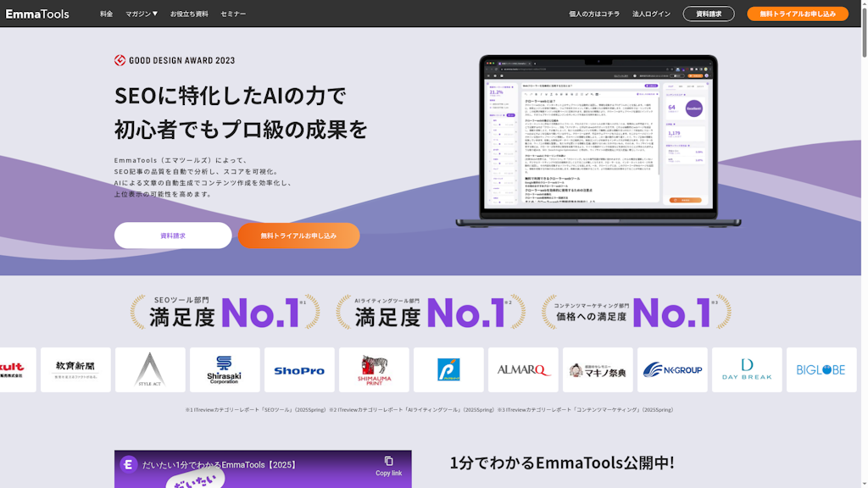Click the EmmaTools logo in header
The image size is (868, 488).
click(x=37, y=14)
